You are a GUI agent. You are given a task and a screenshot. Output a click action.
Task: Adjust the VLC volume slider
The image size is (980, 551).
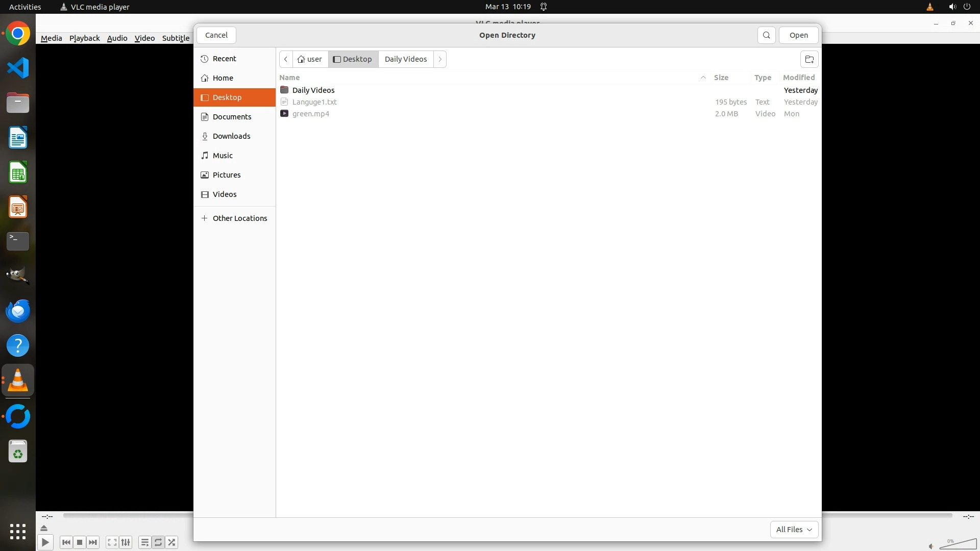(958, 544)
